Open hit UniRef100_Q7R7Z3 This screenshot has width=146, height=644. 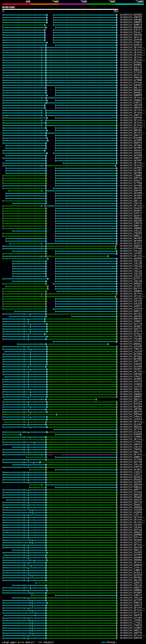[131, 30]
